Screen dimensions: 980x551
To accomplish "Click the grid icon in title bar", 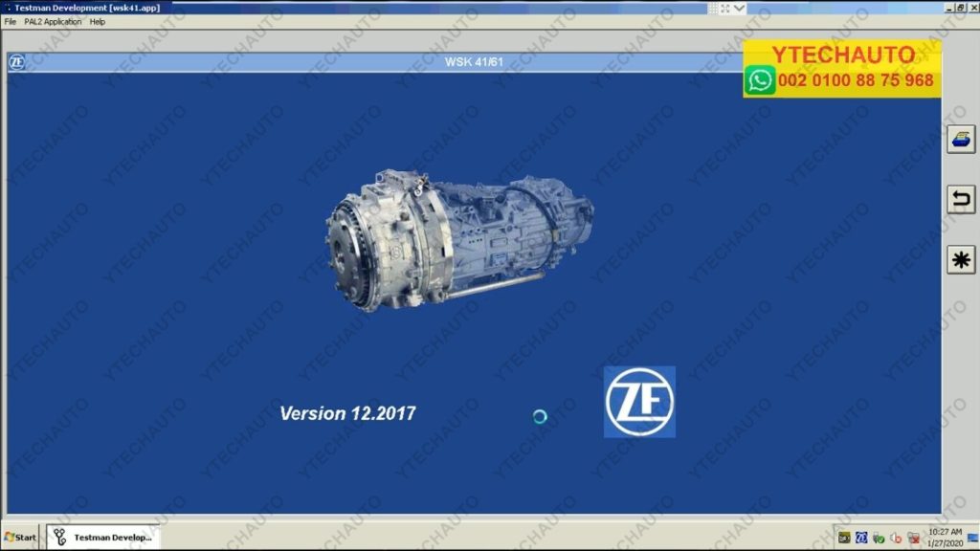I will (x=711, y=8).
